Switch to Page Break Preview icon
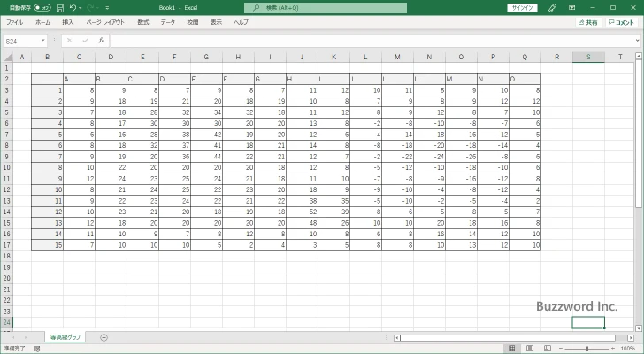 click(548, 349)
